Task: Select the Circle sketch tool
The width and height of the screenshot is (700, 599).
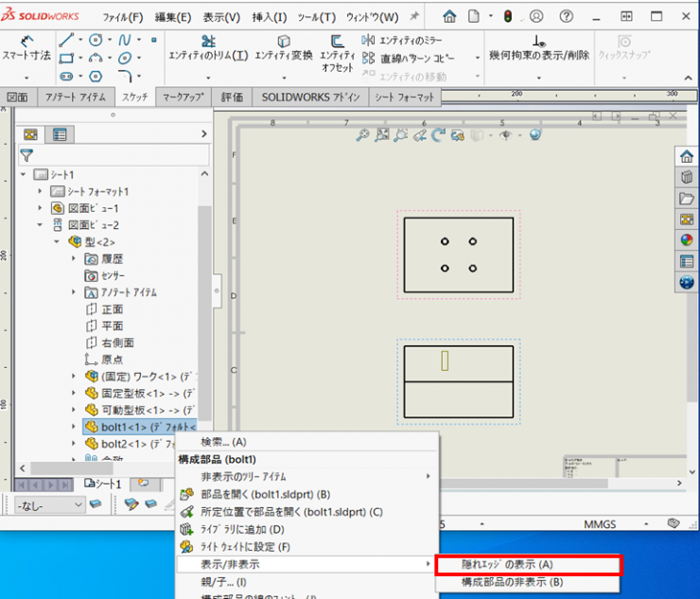Action: 96,40
